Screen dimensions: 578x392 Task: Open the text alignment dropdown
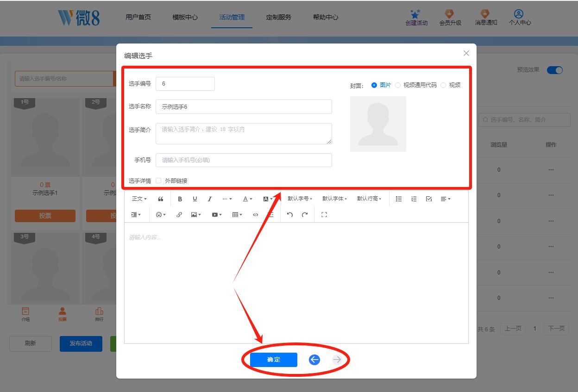tap(446, 199)
